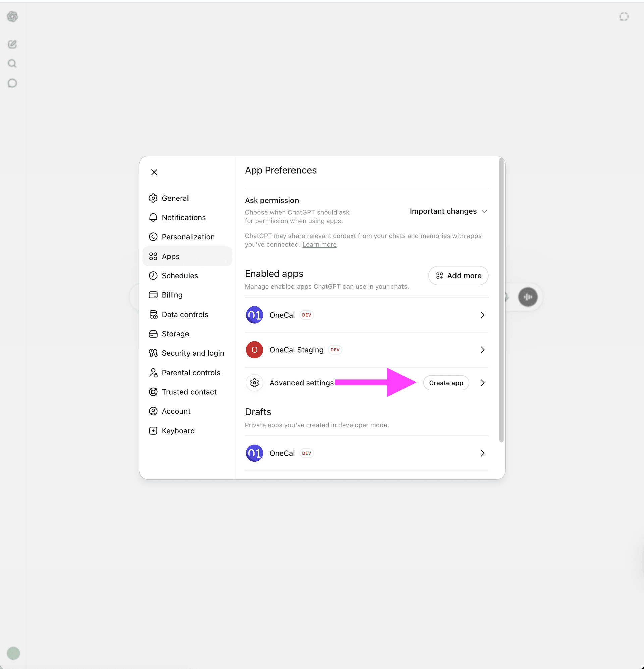
Task: Click the dashed circle temporary chat icon
Action: coord(624,17)
